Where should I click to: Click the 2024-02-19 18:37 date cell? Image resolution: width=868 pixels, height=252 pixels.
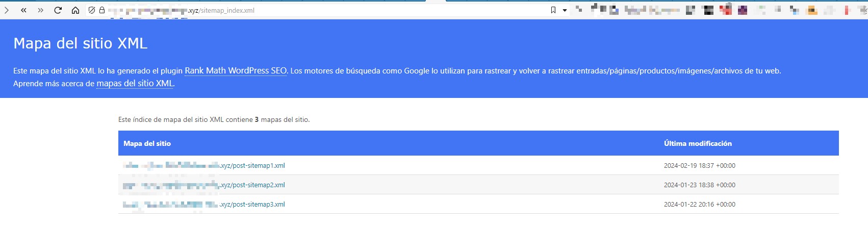pos(699,166)
